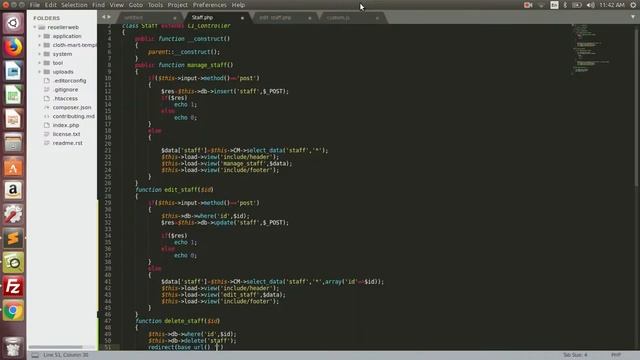Expand the application folder
The width and height of the screenshot is (640, 360).
point(40,36)
